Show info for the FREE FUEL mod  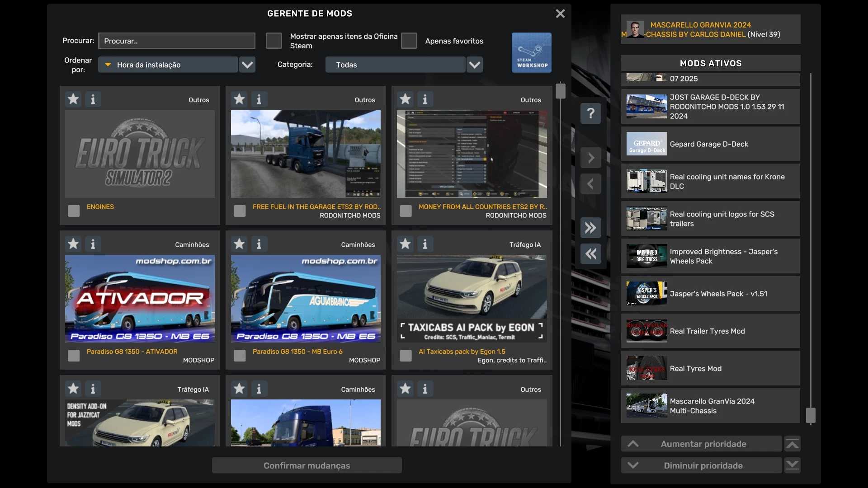pyautogui.click(x=259, y=99)
